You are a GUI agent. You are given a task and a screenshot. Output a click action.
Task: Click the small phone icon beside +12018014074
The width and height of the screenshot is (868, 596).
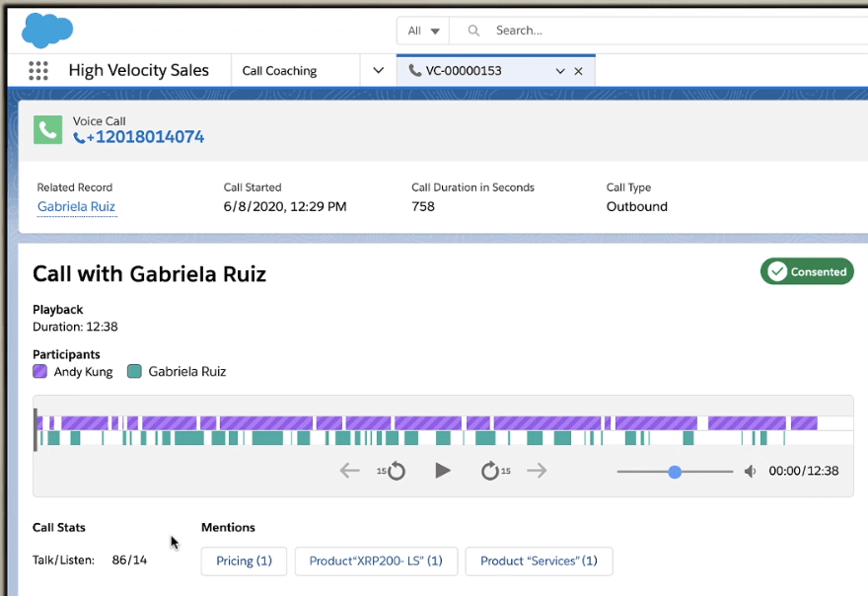tap(79, 138)
